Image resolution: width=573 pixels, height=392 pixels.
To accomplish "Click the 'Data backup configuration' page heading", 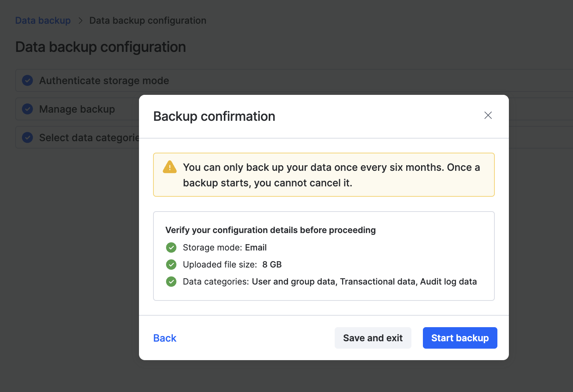I will point(100,47).
